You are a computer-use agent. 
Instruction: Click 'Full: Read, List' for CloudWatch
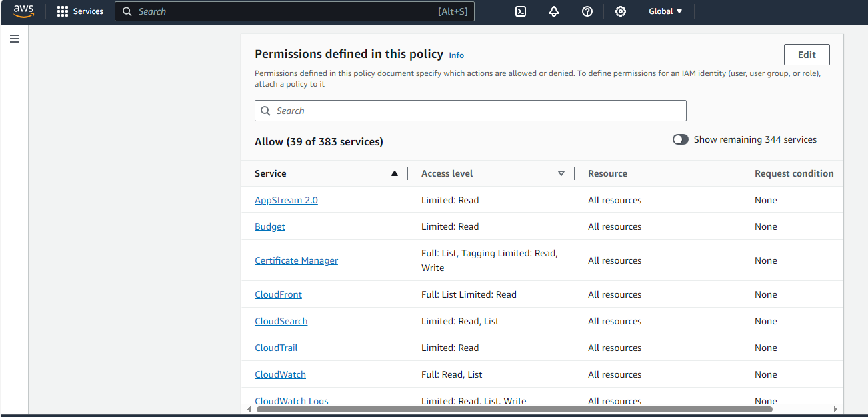(452, 374)
